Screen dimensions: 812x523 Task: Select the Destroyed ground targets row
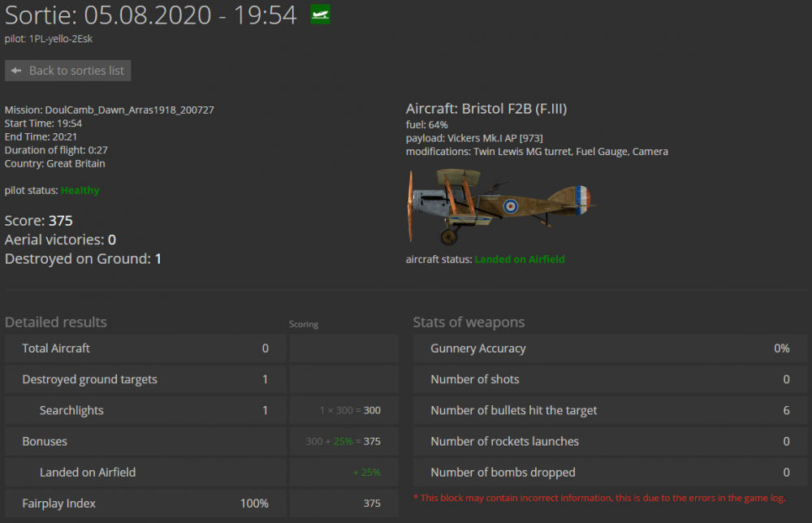(x=145, y=379)
